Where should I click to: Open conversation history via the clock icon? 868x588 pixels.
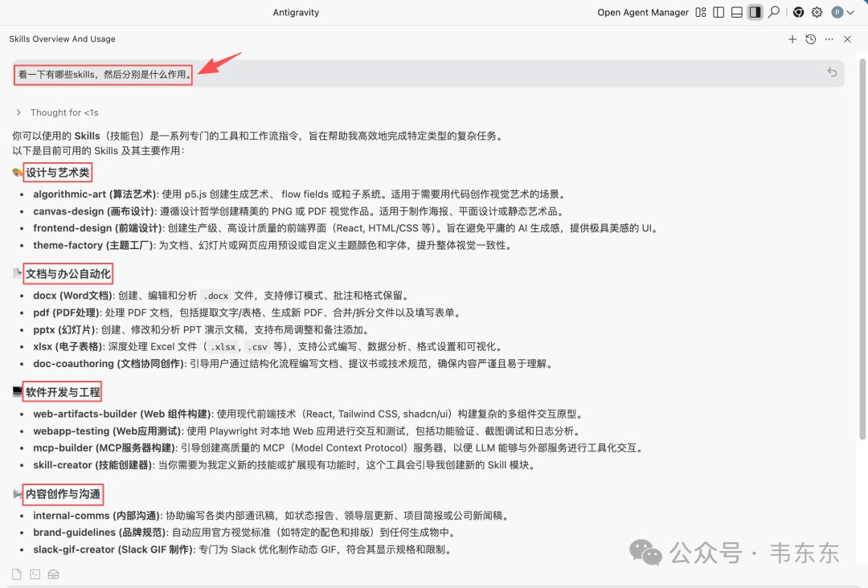tap(811, 39)
